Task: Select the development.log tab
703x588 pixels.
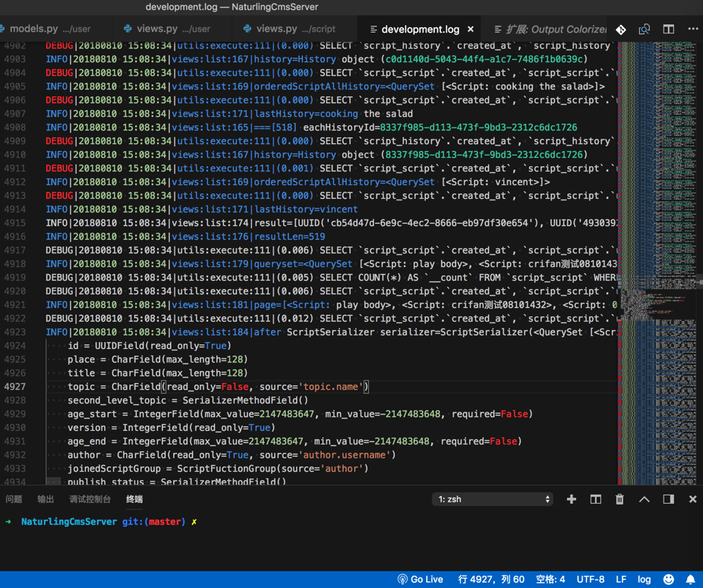Action: click(x=420, y=30)
